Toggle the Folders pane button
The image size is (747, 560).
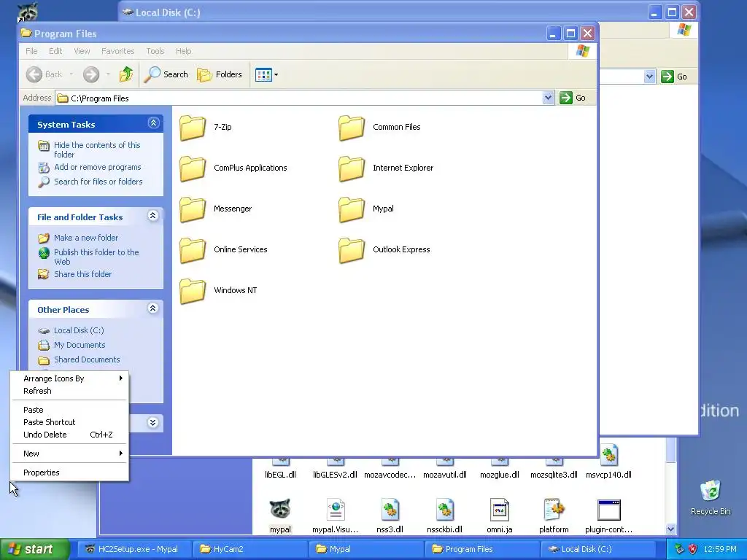(220, 74)
